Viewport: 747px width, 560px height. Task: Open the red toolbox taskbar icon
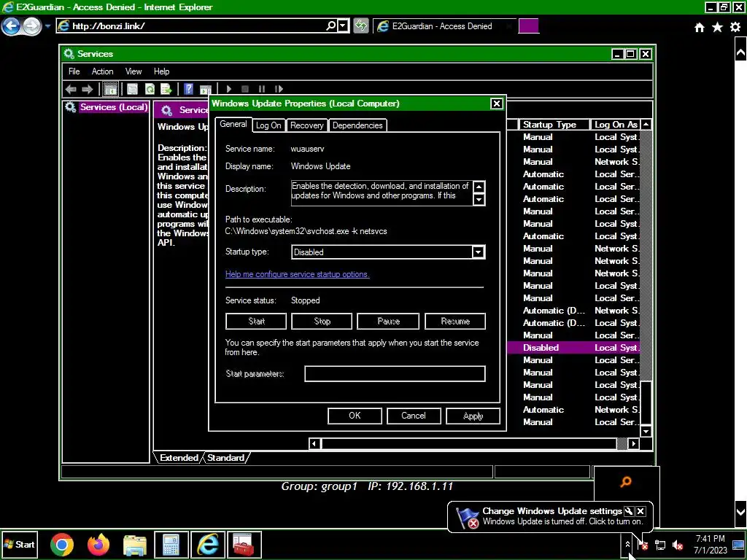(244, 545)
